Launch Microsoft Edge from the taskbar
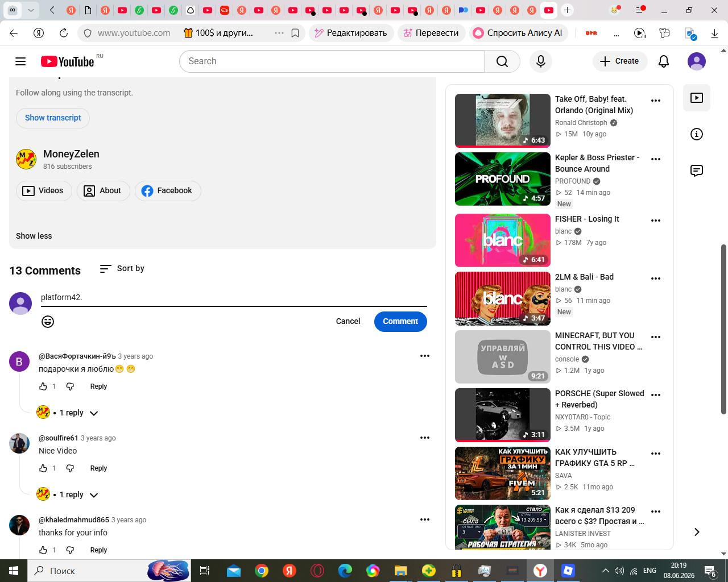This screenshot has width=728, height=582. pos(345,571)
